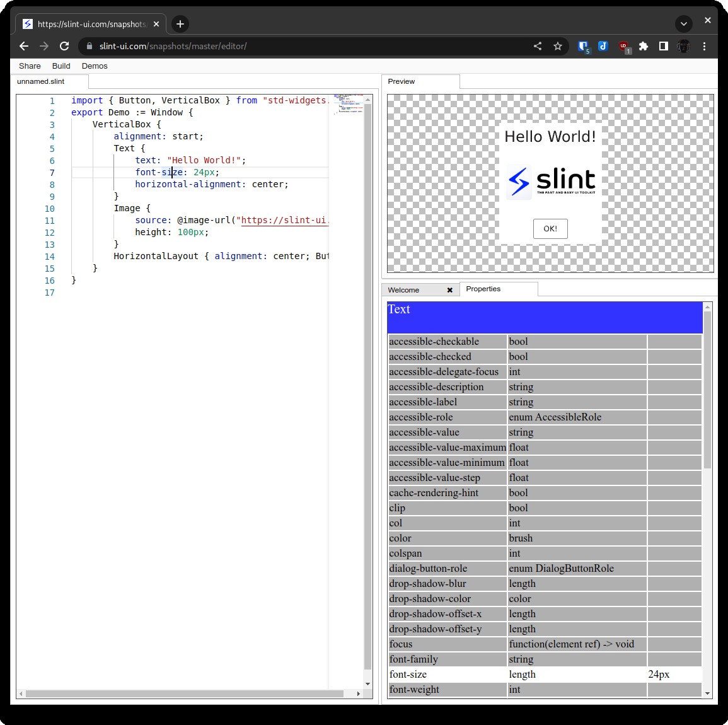This screenshot has width=728, height=725.
Task: Open the extensions puzzle-piece menu
Action: tap(644, 46)
